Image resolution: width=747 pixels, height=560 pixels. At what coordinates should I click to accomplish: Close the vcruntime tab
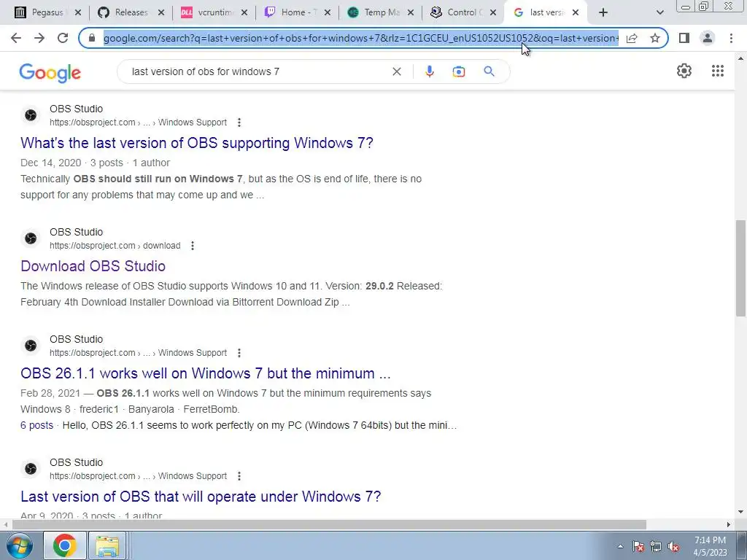tap(244, 12)
